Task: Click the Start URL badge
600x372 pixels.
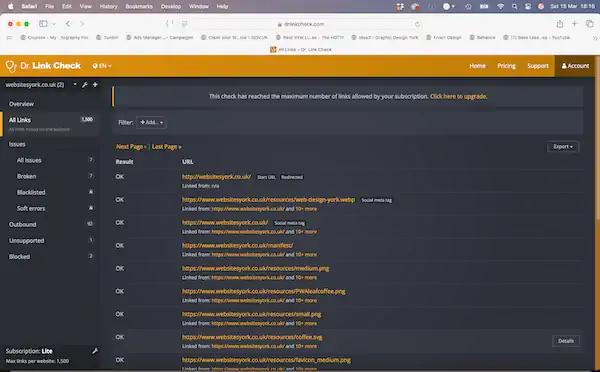Action: 266,177
